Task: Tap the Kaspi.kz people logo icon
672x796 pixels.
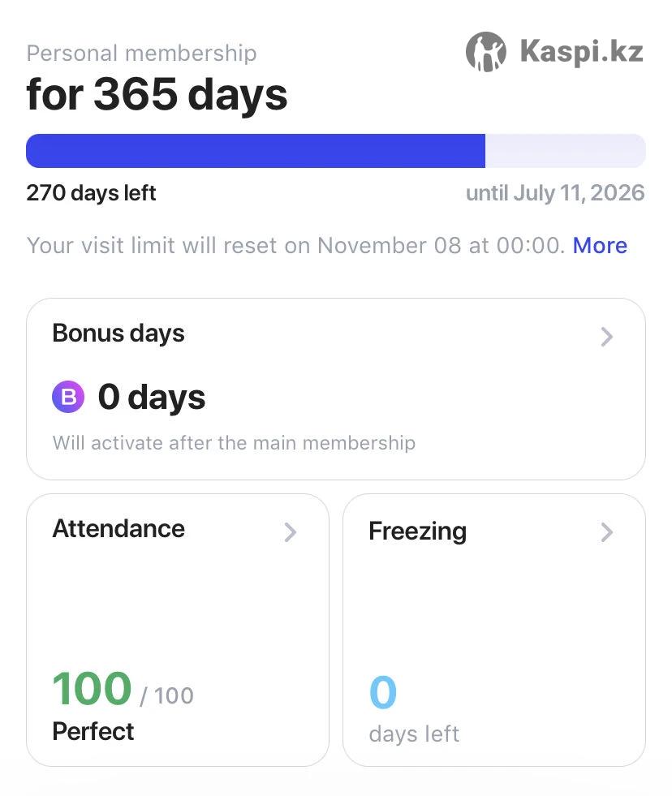Action: click(486, 52)
